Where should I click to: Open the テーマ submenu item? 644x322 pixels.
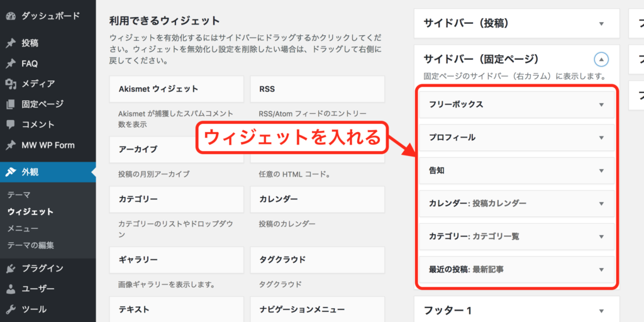tap(19, 195)
